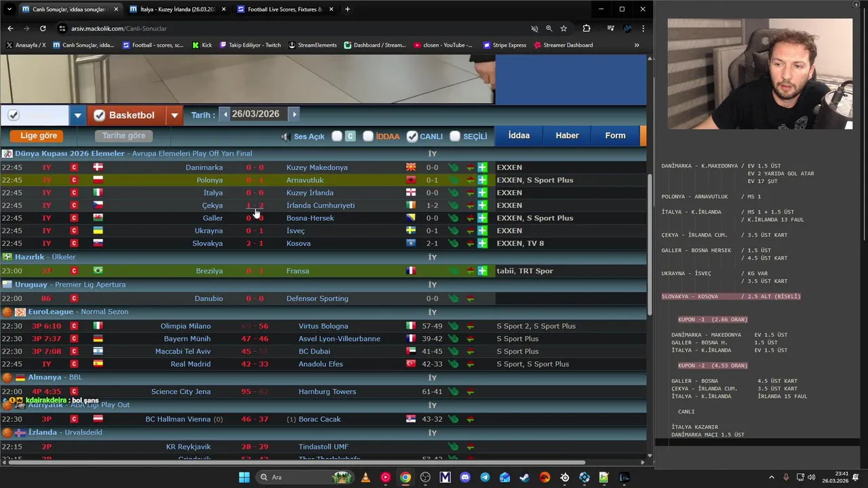Image resolution: width=868 pixels, height=488 pixels.
Task: Reload the page with the browser refresh icon
Action: click(43, 28)
